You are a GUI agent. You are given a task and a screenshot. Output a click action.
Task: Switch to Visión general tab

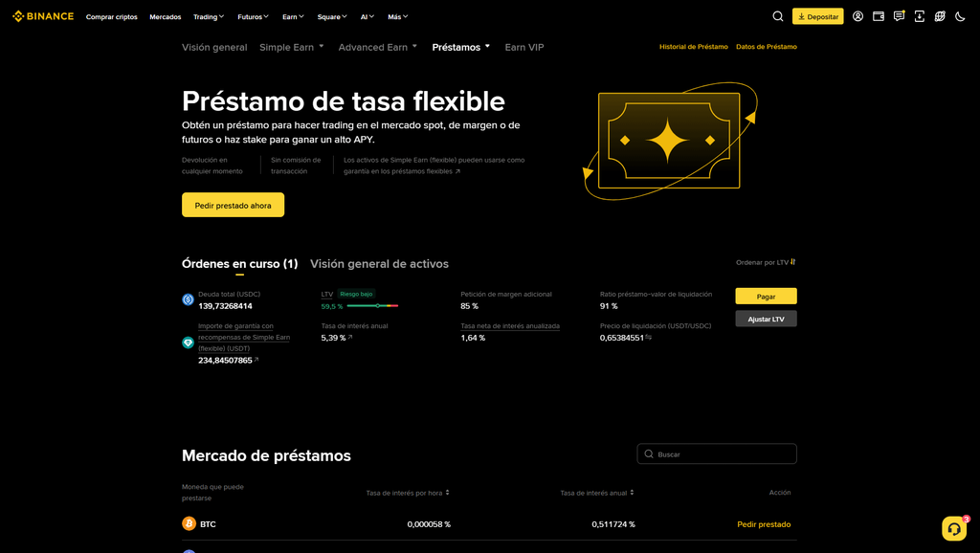point(214,47)
